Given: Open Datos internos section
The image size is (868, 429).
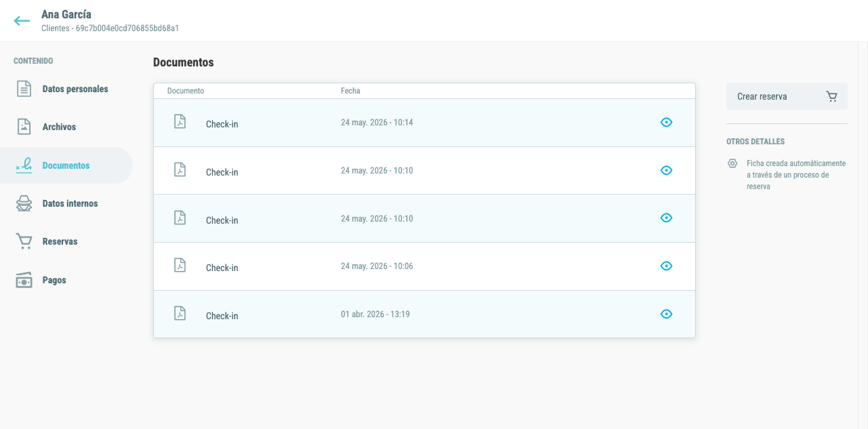Looking at the screenshot, I should point(66,203).
